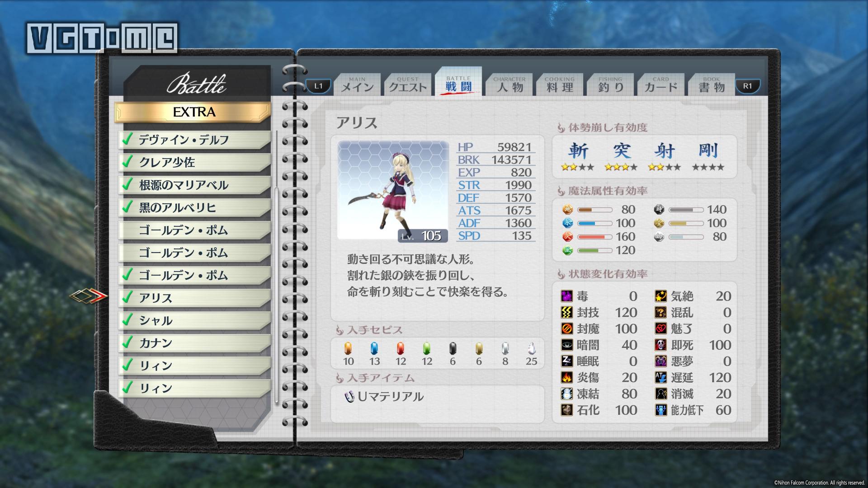The image size is (868, 488).
Task: Click the checkmark beside アリス entry
Action: (128, 297)
